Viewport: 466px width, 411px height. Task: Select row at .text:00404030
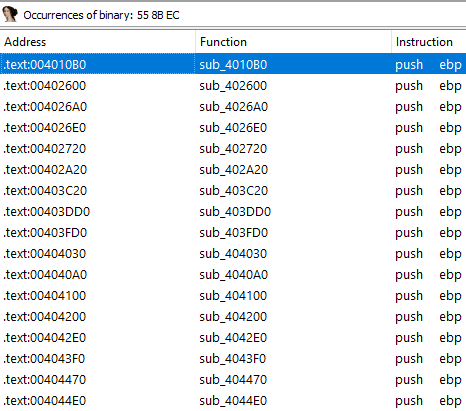[x=233, y=254]
